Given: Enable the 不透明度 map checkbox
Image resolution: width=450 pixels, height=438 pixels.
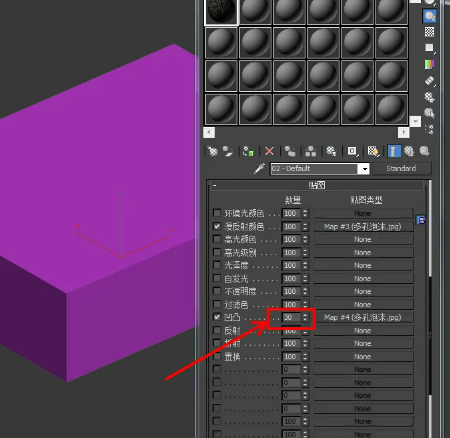Looking at the screenshot, I should [x=217, y=291].
